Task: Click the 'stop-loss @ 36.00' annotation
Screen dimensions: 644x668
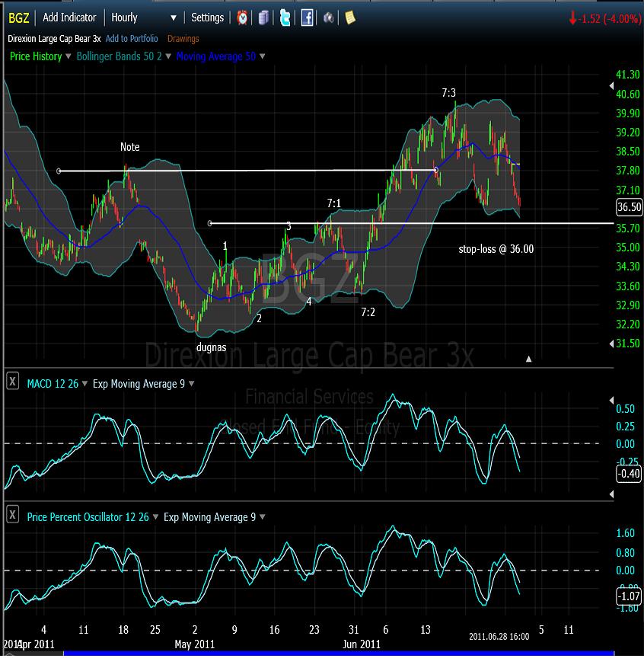Action: [x=496, y=249]
